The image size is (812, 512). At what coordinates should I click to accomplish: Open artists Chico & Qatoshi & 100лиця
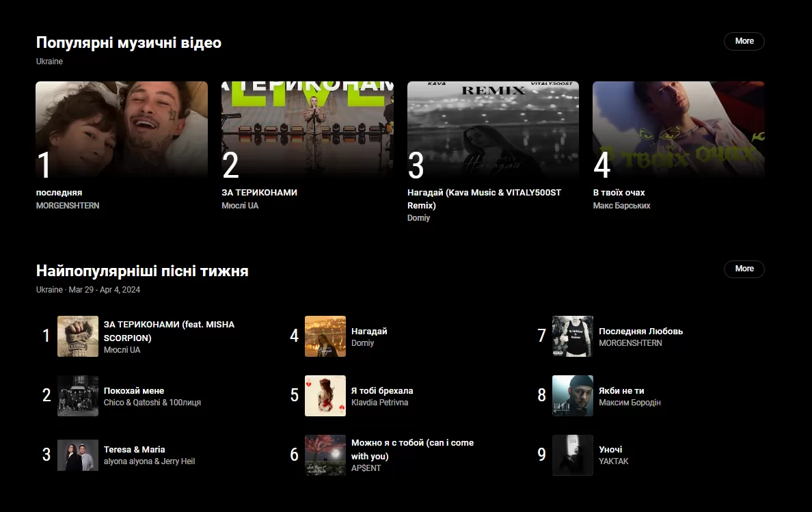click(152, 403)
